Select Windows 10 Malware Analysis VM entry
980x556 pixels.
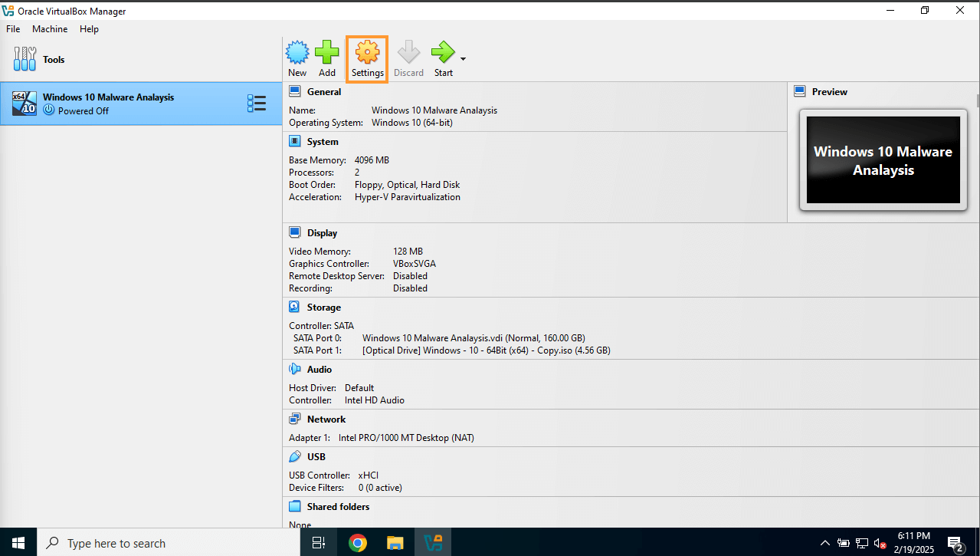click(x=141, y=104)
